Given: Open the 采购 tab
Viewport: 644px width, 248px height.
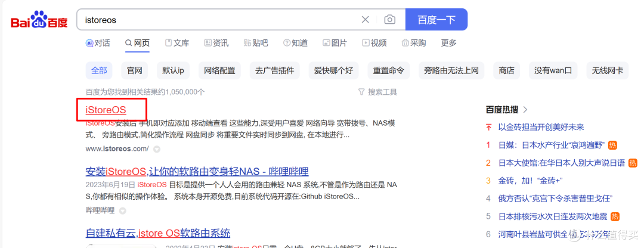Looking at the screenshot, I should pos(414,43).
